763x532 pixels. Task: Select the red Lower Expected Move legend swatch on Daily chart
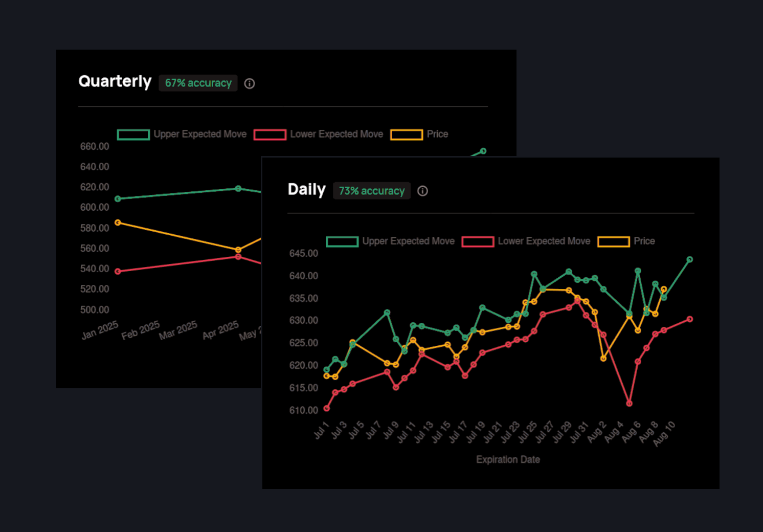pyautogui.click(x=478, y=241)
